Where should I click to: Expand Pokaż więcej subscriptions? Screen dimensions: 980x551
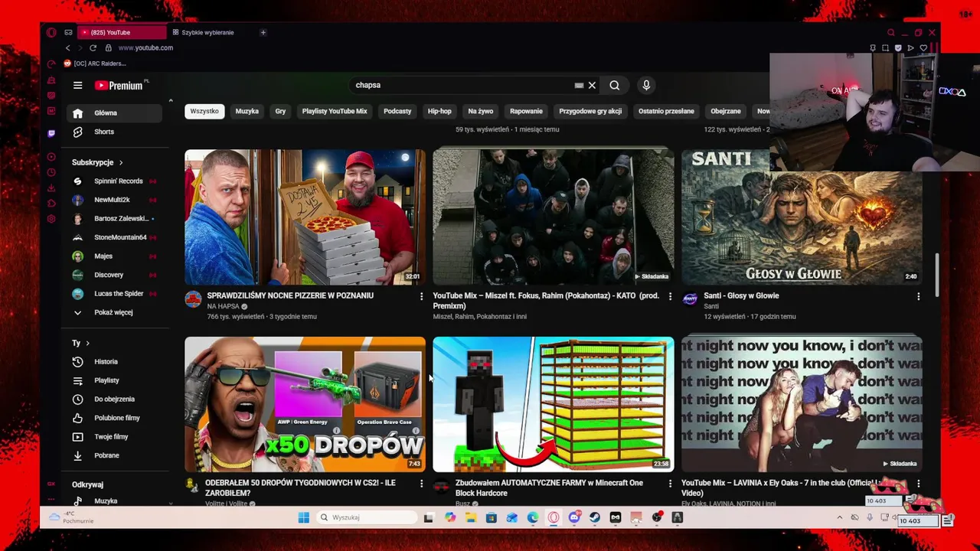coord(113,312)
